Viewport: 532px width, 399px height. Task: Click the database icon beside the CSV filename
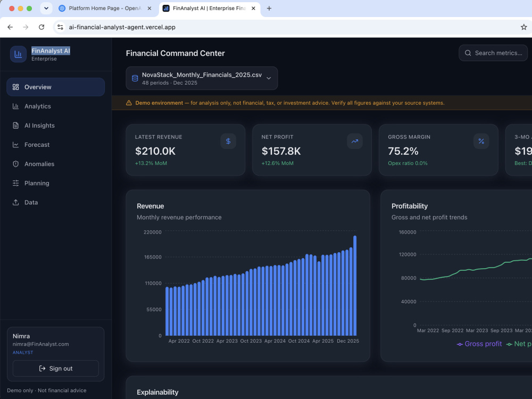[x=135, y=78]
